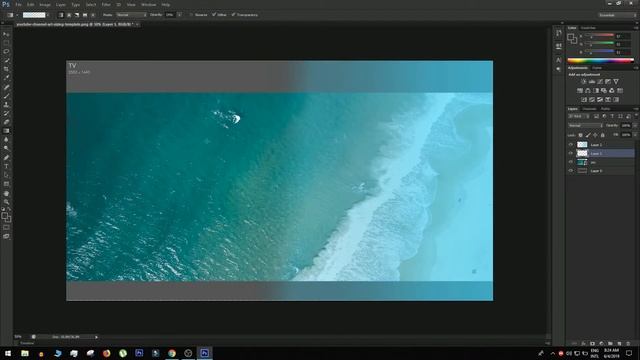Select the Eraser tool
Image resolution: width=640 pixels, height=360 pixels.
(6, 122)
